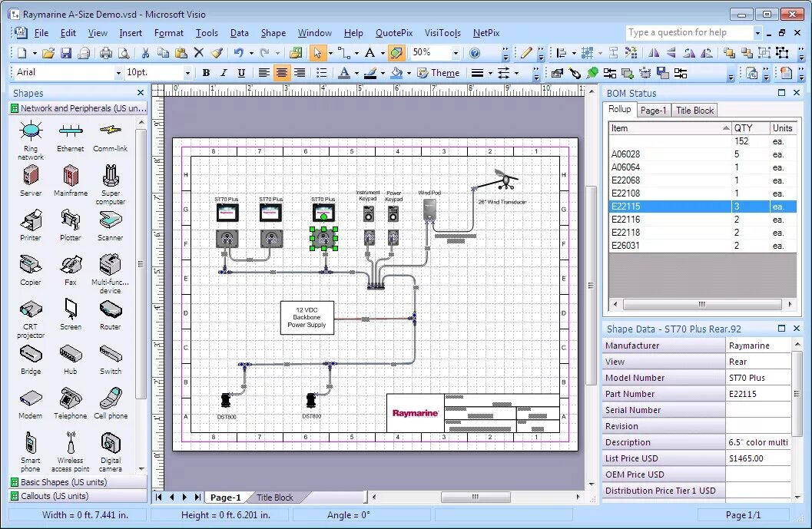This screenshot has width=812, height=529.
Task: Flip the shape horizontally
Action: click(x=654, y=53)
